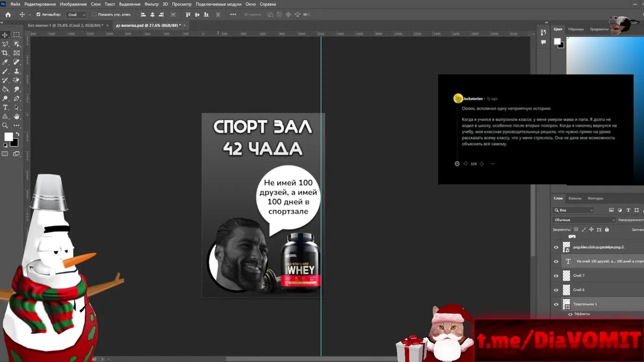Hide the png-klev-club layer

tap(556, 247)
